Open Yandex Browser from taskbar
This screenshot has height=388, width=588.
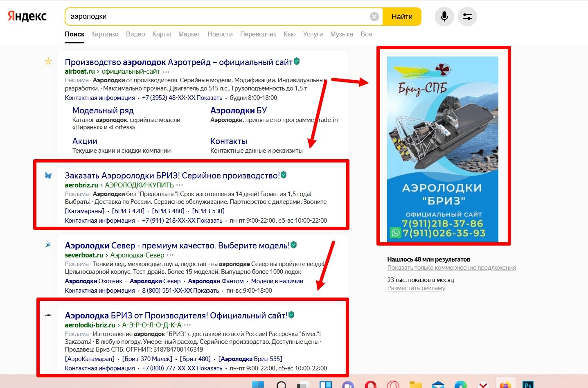point(483,385)
